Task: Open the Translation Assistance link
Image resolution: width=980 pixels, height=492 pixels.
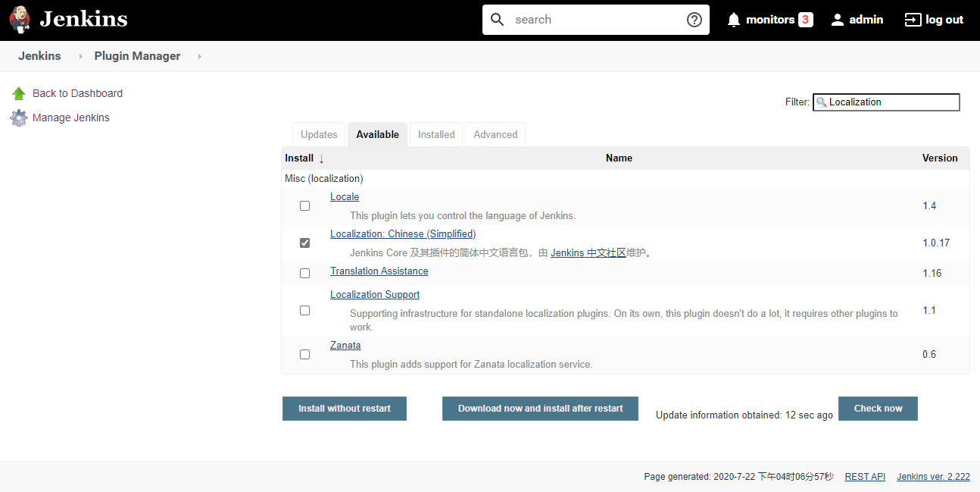Action: point(379,271)
